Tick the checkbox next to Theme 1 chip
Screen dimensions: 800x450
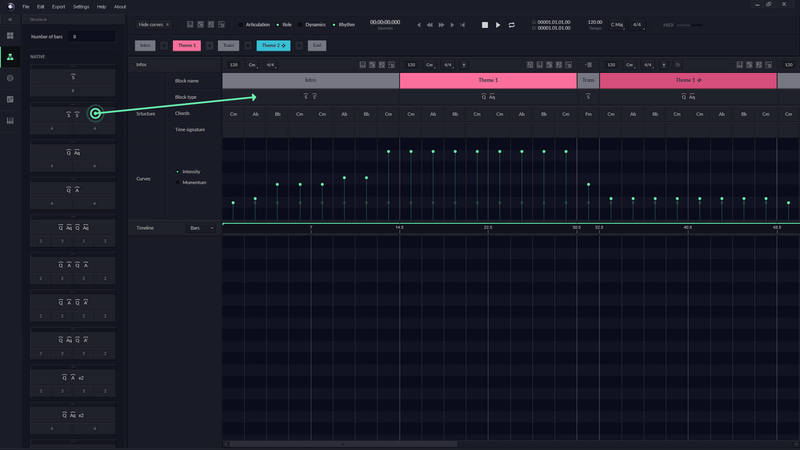coord(209,46)
